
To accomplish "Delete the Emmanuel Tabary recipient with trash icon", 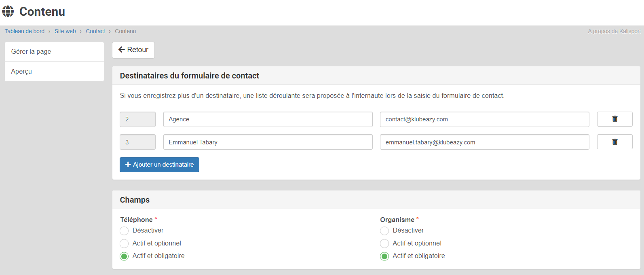I will [614, 142].
